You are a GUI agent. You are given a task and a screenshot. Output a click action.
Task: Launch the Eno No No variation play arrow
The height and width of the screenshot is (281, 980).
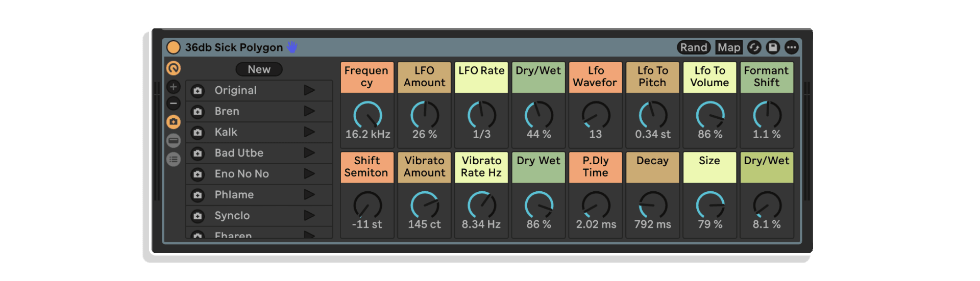coord(309,174)
